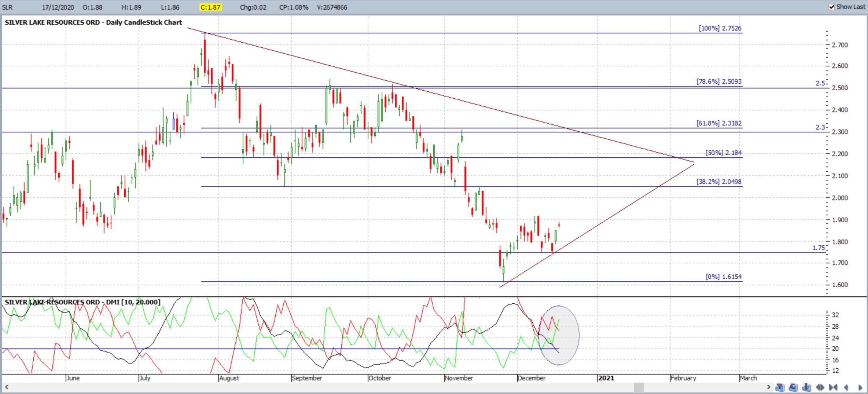Click the CP:1.08% percent change value
Viewport: 868px width, 394px height.
294,7
